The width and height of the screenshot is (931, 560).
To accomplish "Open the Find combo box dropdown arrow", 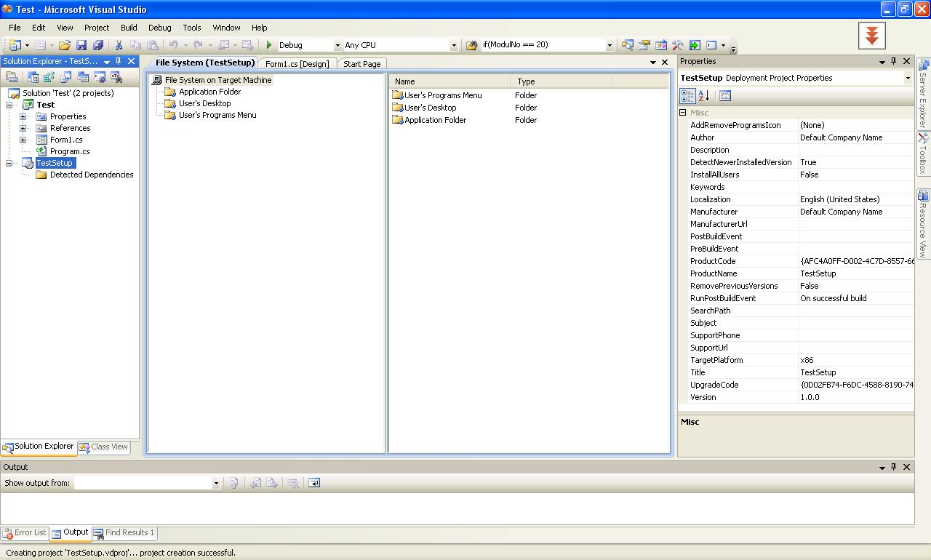I will click(x=610, y=45).
